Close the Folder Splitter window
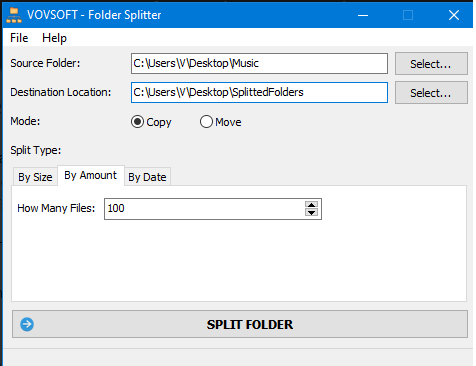The image size is (476, 366). click(x=454, y=15)
